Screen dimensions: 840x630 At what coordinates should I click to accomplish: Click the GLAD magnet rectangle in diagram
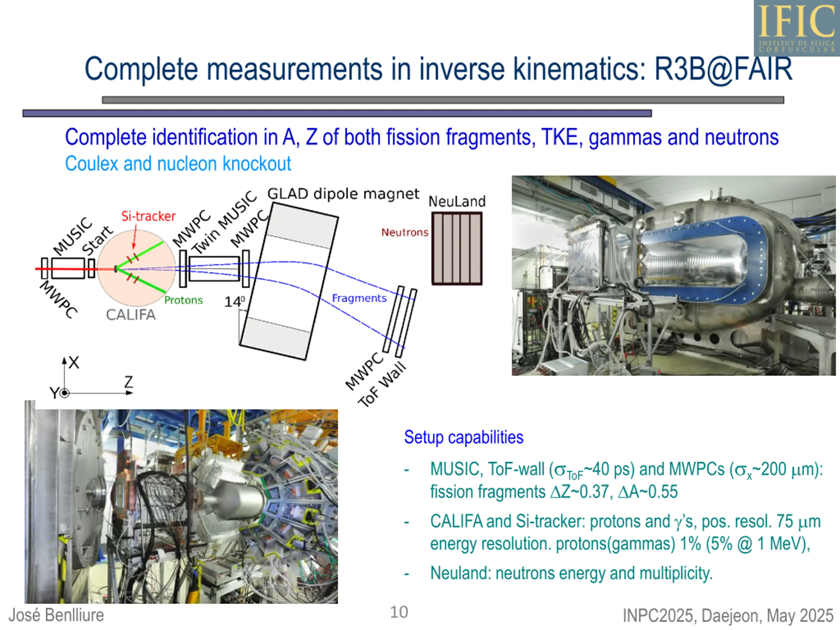[x=289, y=282]
